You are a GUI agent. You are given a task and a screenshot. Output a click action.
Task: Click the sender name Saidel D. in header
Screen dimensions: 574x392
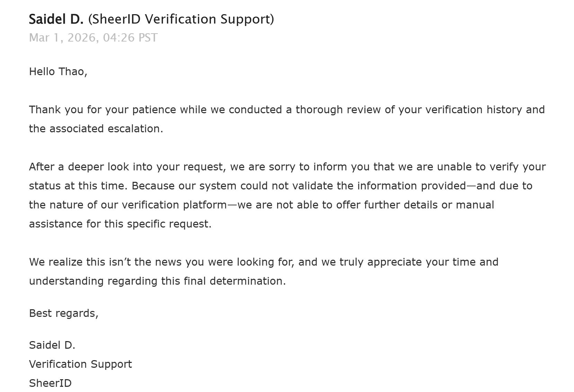coord(56,19)
